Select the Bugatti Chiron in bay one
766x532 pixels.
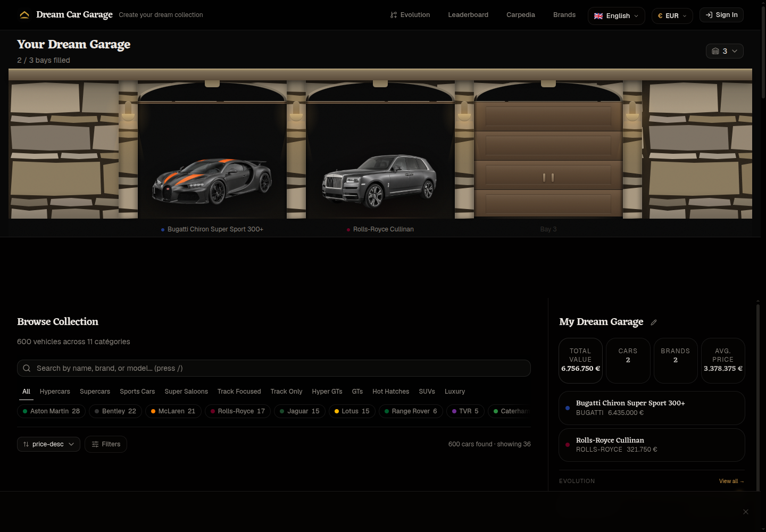pyautogui.click(x=212, y=182)
